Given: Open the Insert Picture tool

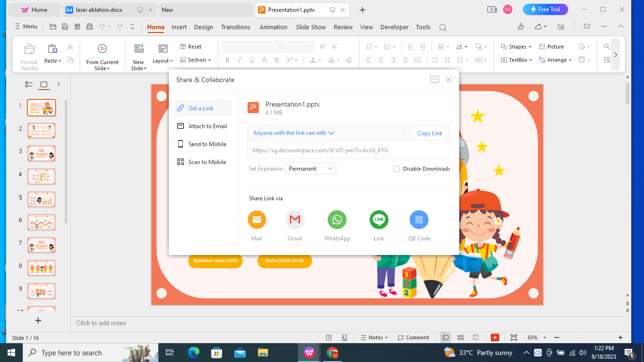Looking at the screenshot, I should pos(552,46).
